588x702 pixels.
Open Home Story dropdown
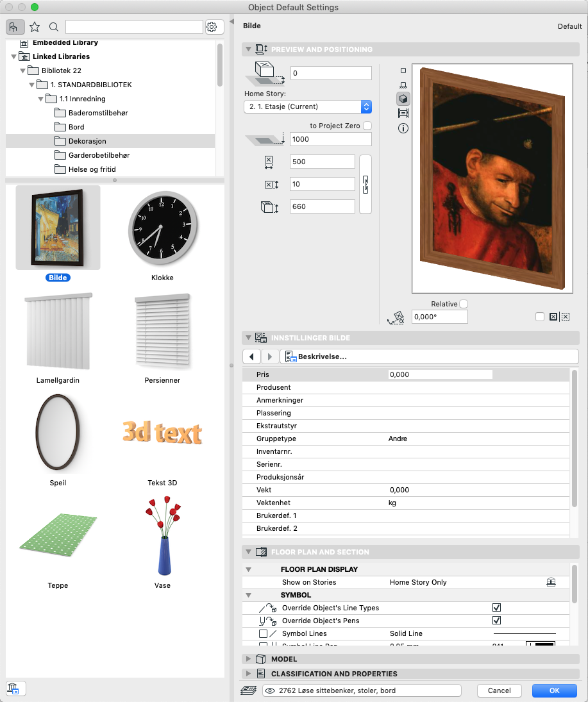(308, 106)
